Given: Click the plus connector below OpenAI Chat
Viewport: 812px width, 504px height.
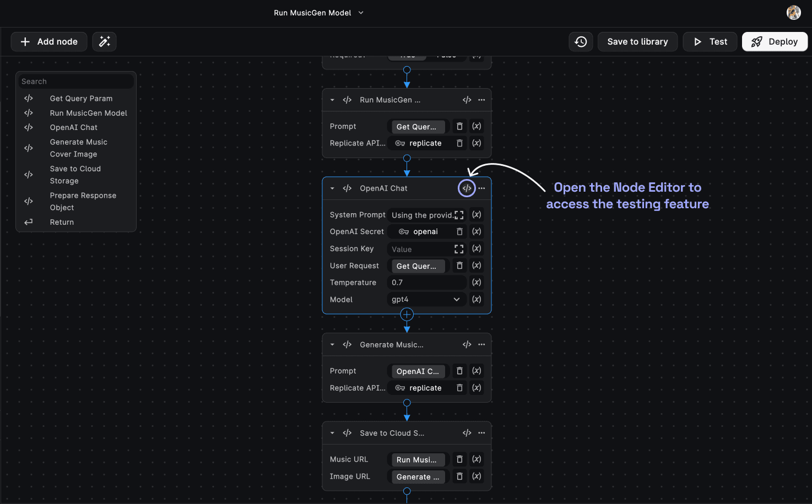Looking at the screenshot, I should click(407, 315).
